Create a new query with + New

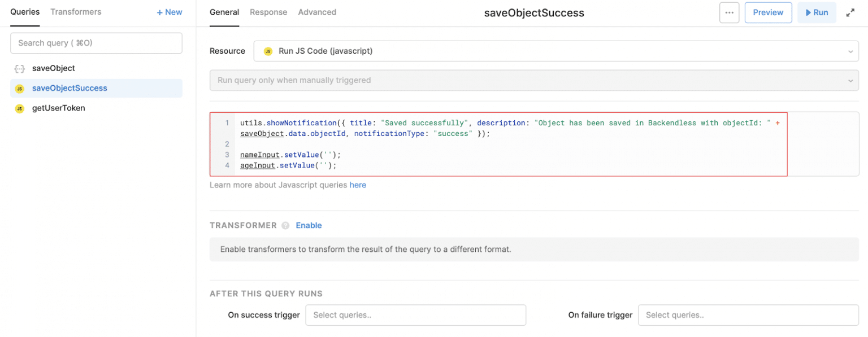click(169, 12)
